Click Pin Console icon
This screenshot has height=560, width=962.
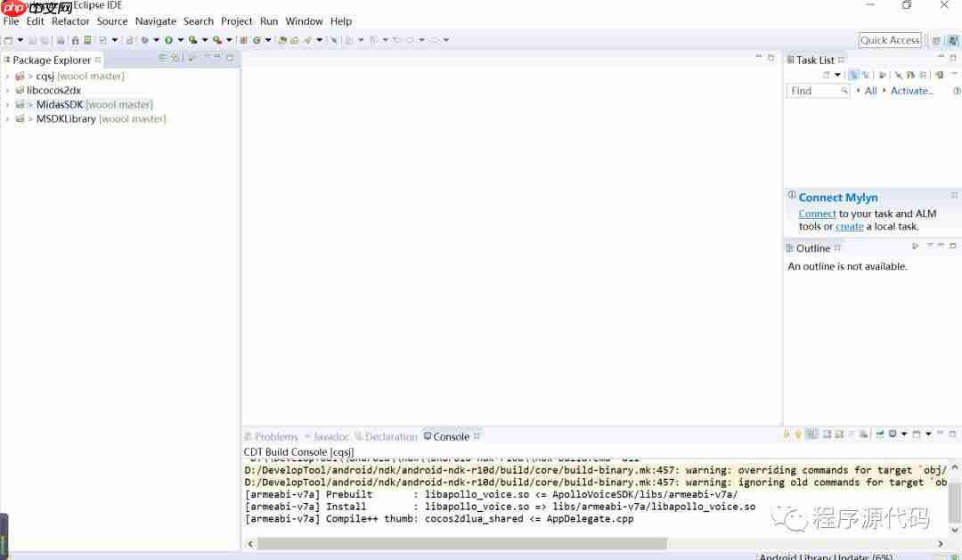880,434
